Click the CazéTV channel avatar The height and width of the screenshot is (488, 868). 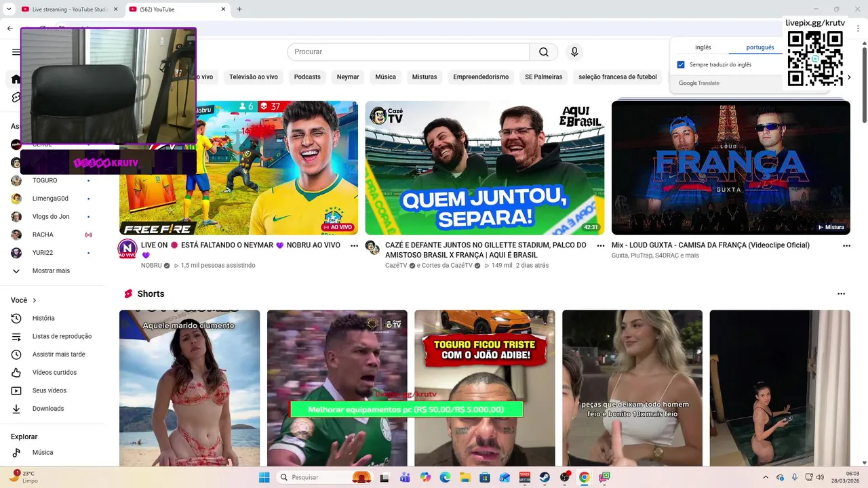372,247
